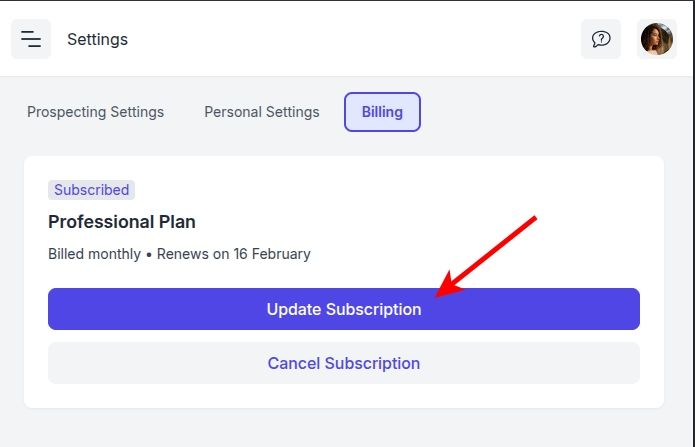Screen dimensions: 695x447
Task: Click the tail end of the red arrow
Action: 537,217
